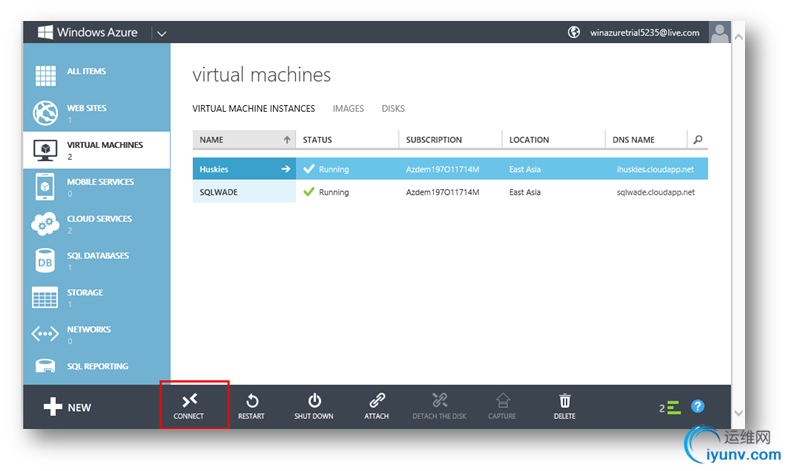Select the SQLWADE virtual machine row

[x=450, y=192]
